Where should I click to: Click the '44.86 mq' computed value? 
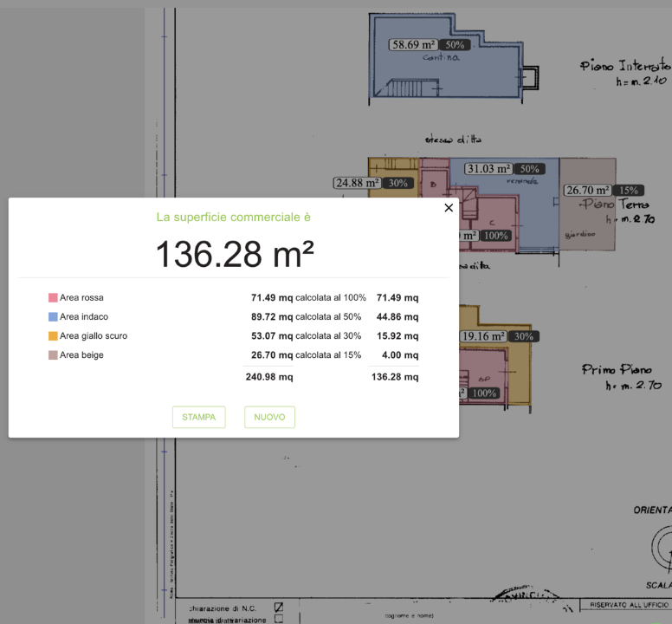click(x=397, y=317)
